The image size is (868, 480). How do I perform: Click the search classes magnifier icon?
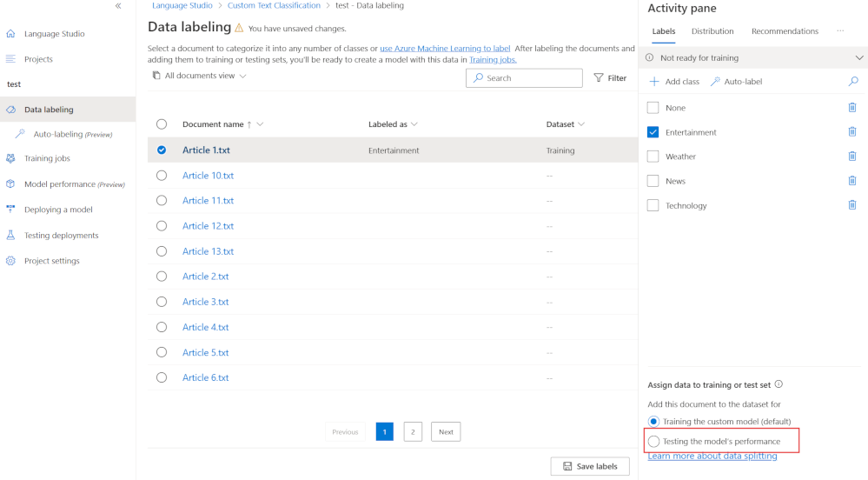853,82
